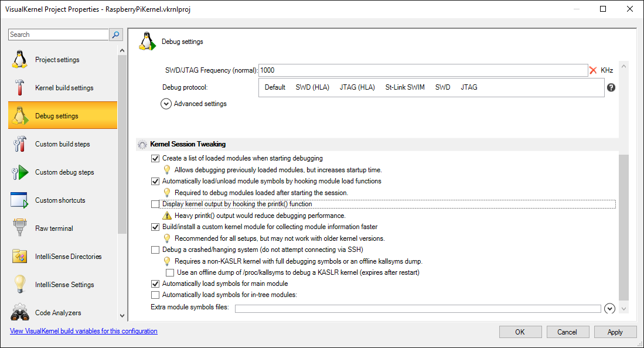Enable 'Display kernel output by hooking printk()'
644x348 pixels.
tap(155, 204)
